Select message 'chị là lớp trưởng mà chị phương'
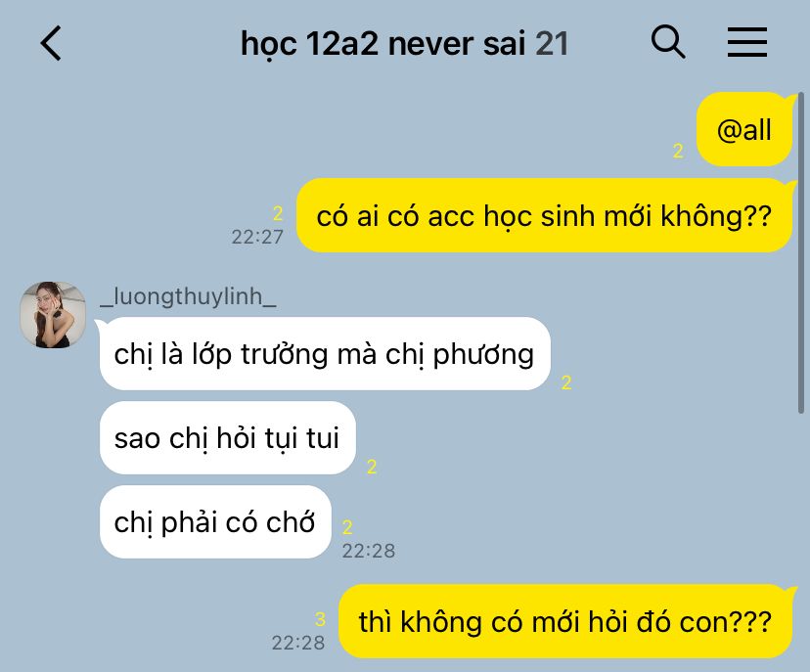The image size is (810, 672). point(325,354)
